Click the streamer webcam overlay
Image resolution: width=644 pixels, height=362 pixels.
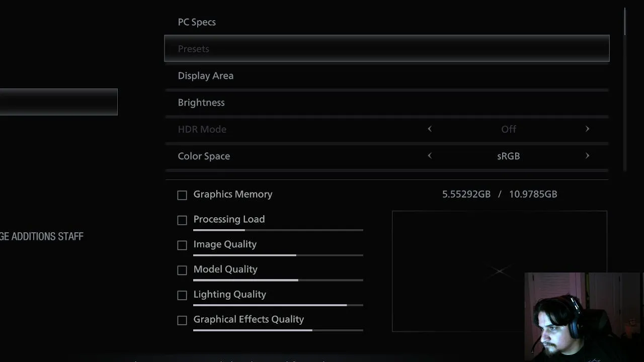[x=583, y=317]
